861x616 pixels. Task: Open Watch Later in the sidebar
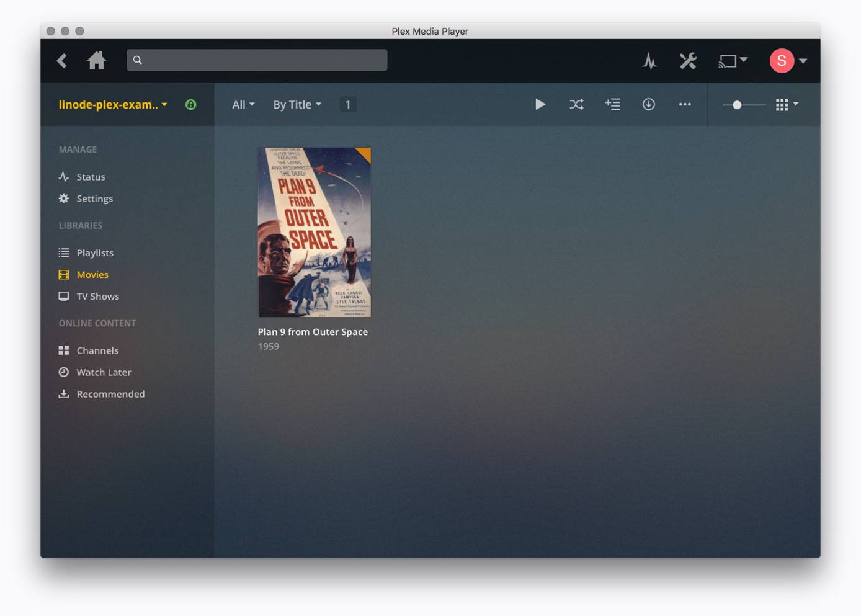(x=103, y=372)
